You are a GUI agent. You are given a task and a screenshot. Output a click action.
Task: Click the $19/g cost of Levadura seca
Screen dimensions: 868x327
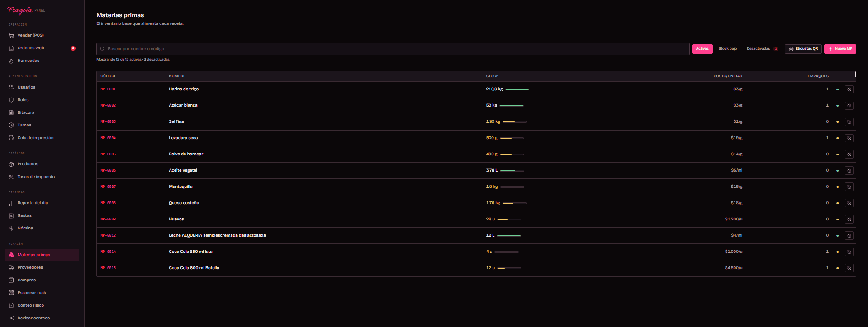(x=736, y=138)
